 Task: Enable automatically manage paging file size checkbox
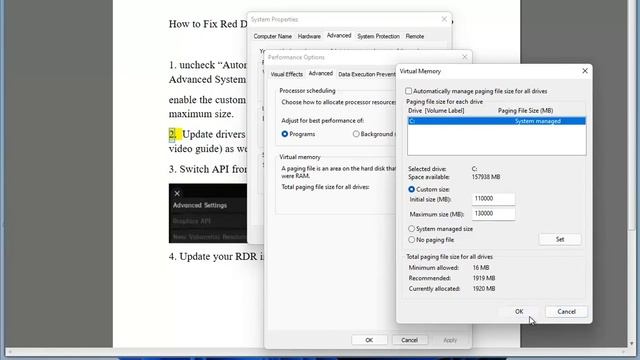(409, 91)
